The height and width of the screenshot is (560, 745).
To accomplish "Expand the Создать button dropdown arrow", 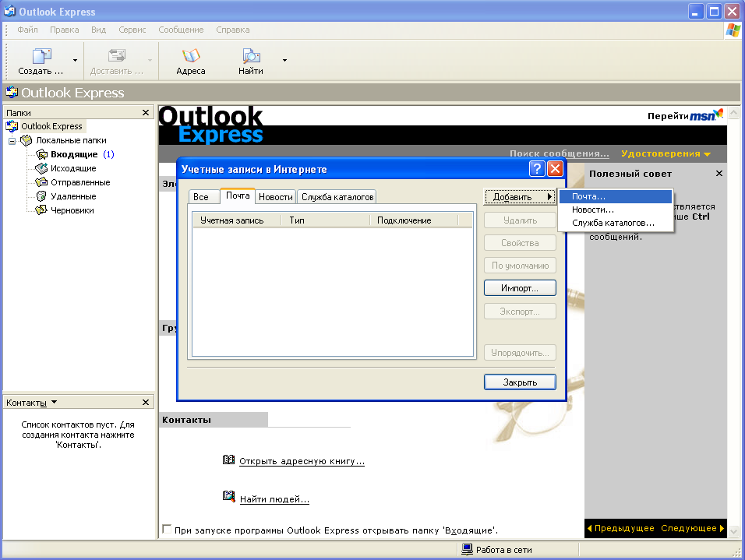I will pyautogui.click(x=75, y=60).
